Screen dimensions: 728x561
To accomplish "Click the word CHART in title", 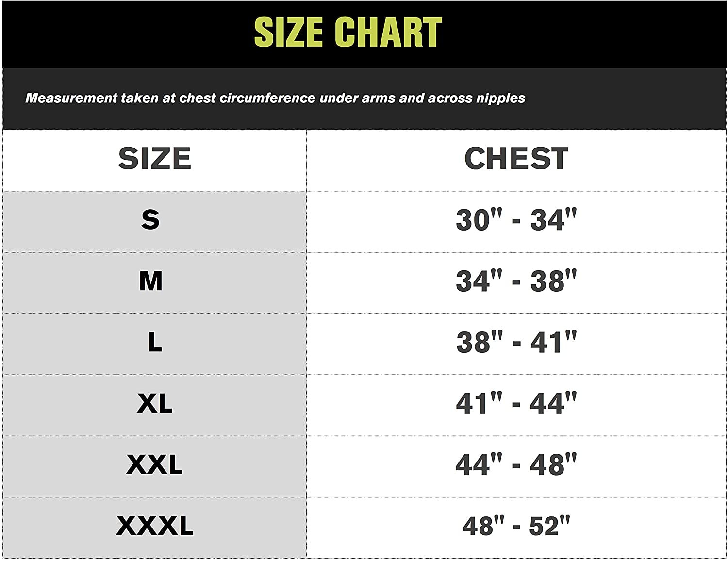I will click(388, 33).
